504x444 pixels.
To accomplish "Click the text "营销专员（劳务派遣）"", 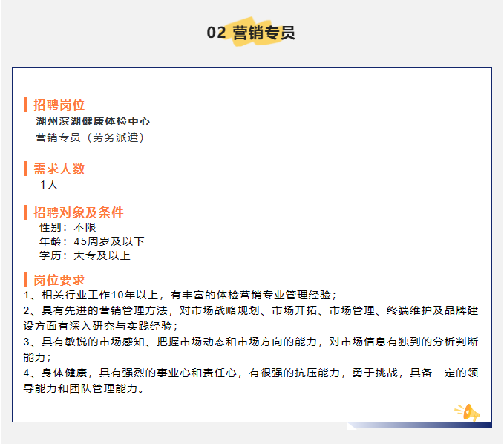I will 90,137.
